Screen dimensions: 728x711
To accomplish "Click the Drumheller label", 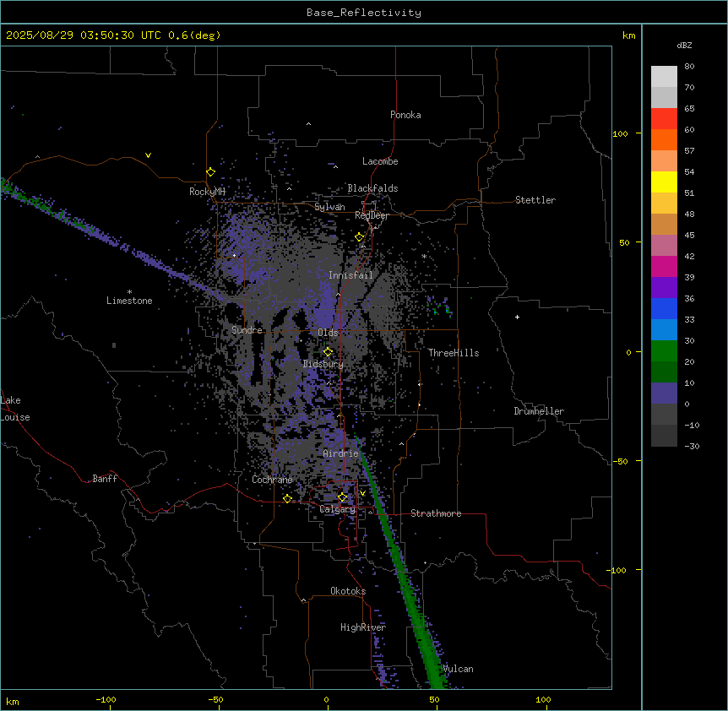I will (539, 411).
